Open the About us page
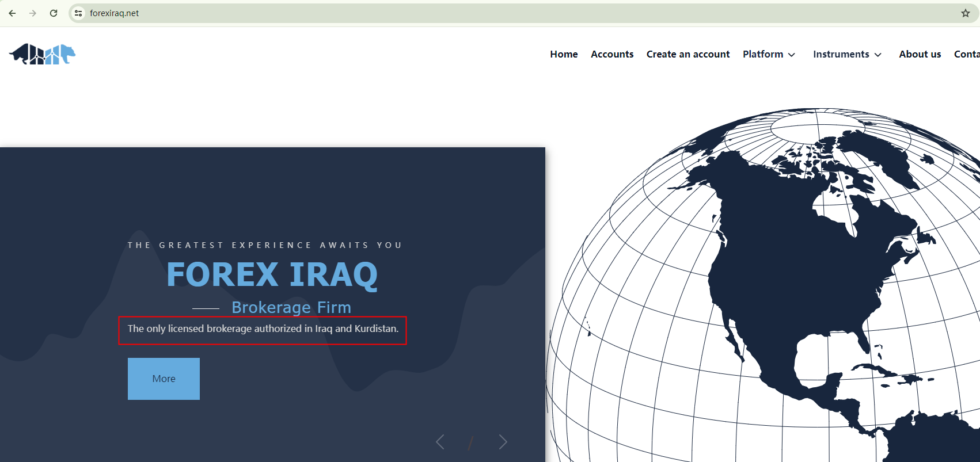Image resolution: width=980 pixels, height=462 pixels. pyautogui.click(x=920, y=54)
